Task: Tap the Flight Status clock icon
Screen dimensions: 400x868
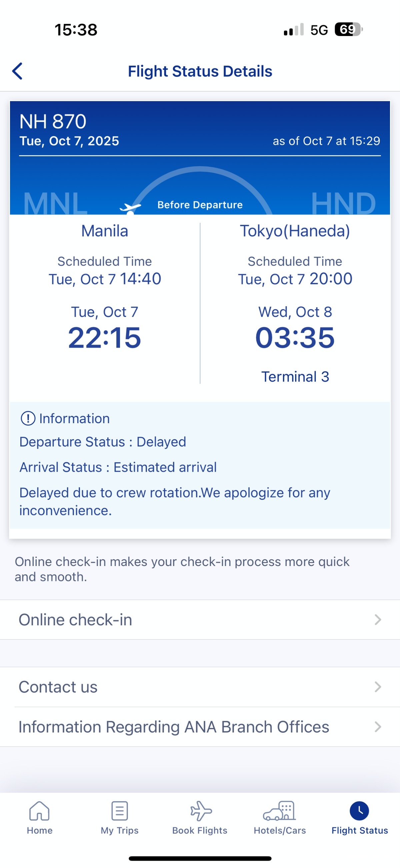Action: pos(359,810)
